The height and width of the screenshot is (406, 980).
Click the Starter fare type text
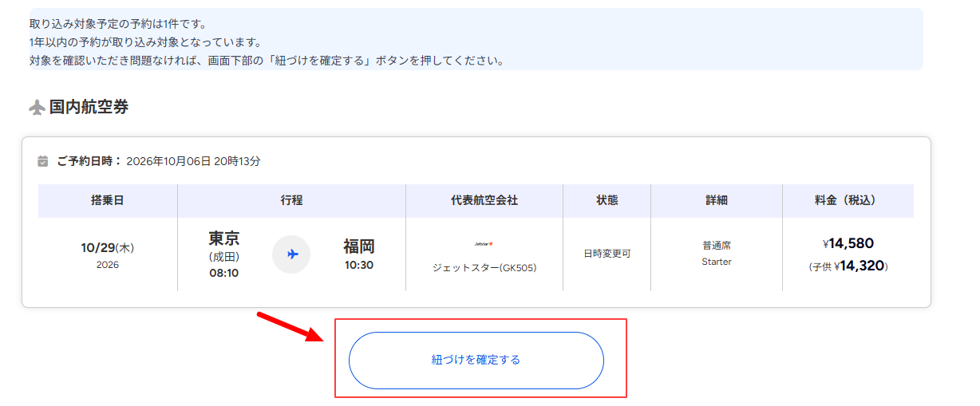(717, 262)
